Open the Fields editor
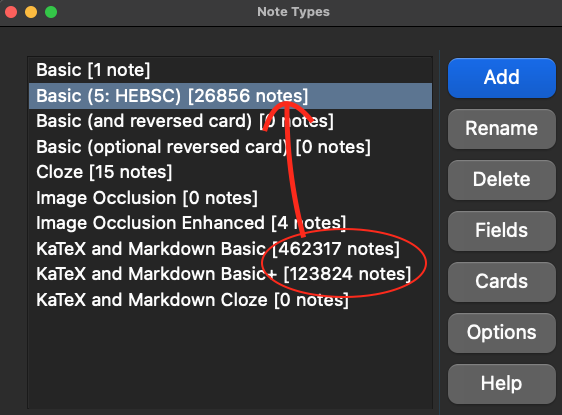This screenshot has width=562, height=415. click(502, 230)
